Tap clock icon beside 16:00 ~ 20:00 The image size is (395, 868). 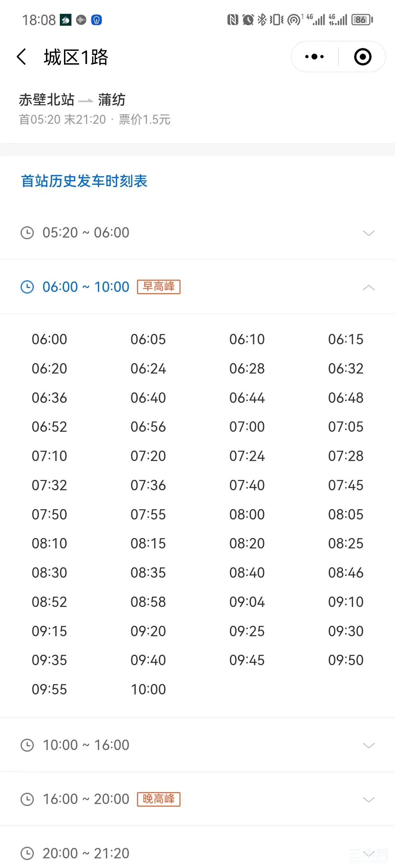click(27, 799)
